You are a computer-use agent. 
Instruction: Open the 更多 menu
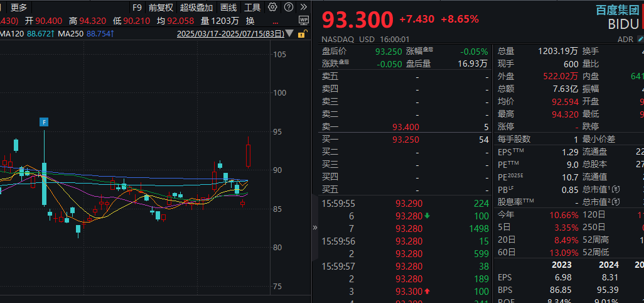click(x=19, y=7)
